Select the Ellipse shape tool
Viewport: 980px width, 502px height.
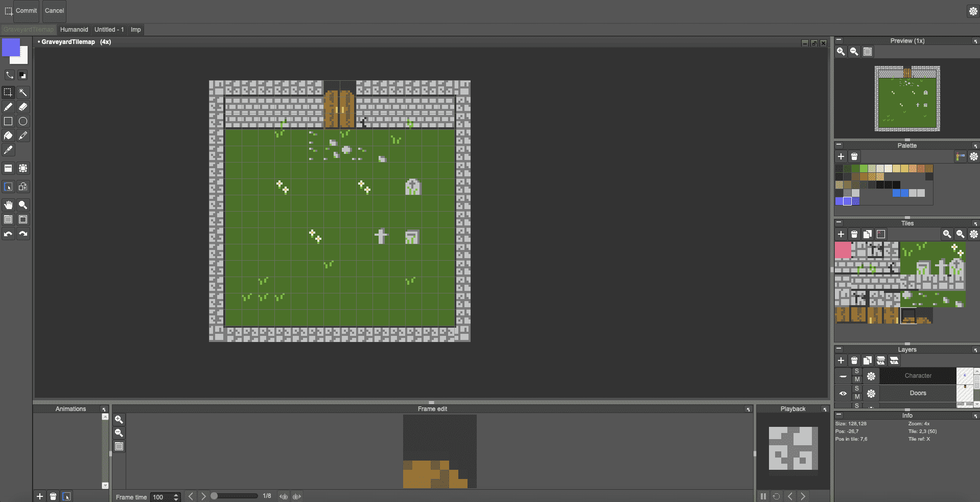click(23, 121)
